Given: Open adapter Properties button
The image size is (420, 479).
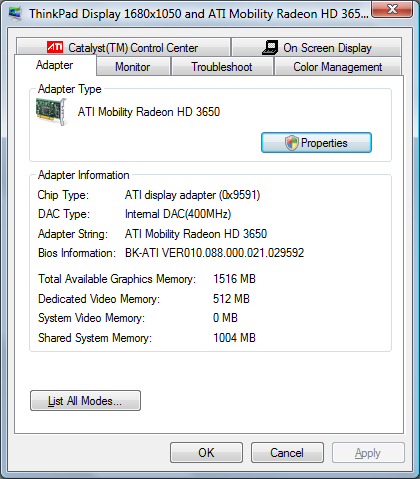Looking at the screenshot, I should 316,143.
